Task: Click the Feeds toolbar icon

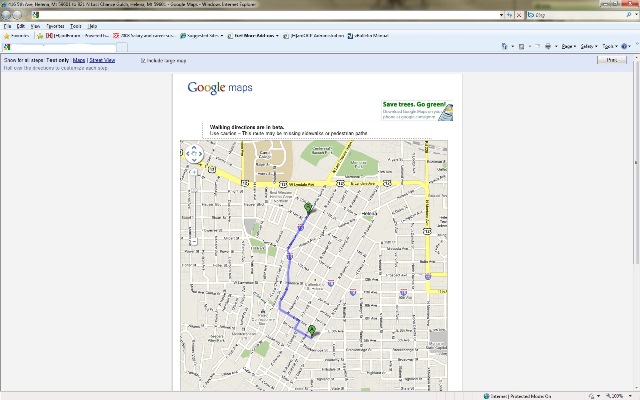Action: click(521, 47)
